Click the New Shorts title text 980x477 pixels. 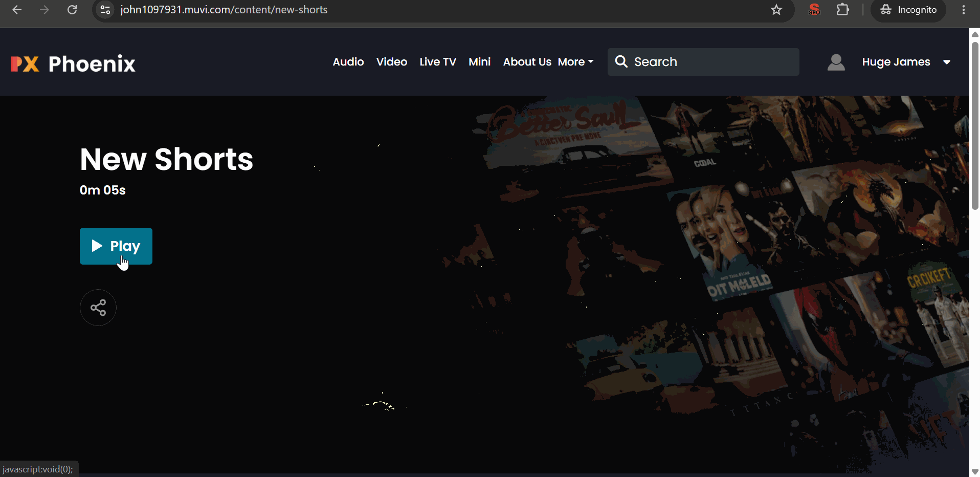coord(167,159)
